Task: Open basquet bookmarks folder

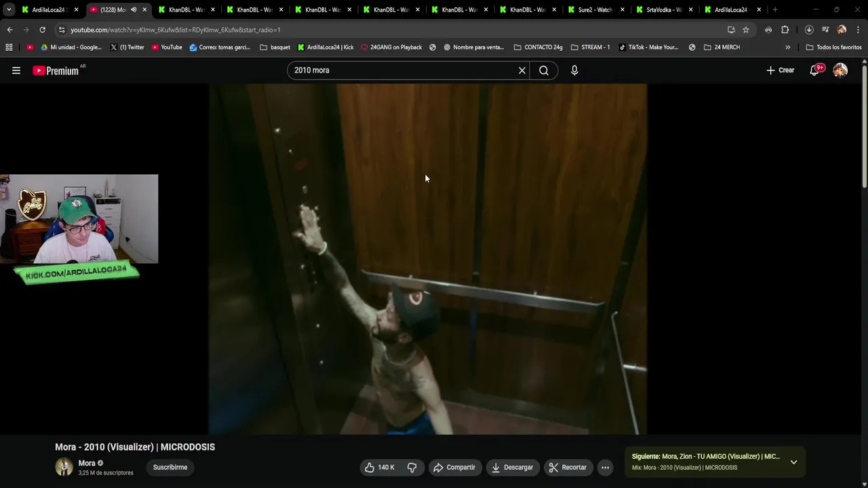Action: coord(275,47)
